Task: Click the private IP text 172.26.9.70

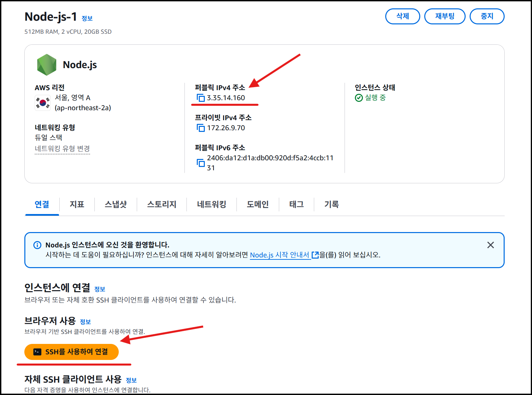Action: [226, 128]
